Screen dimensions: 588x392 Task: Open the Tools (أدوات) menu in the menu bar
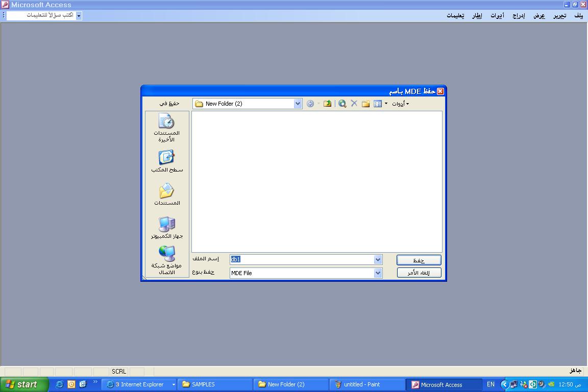(497, 16)
